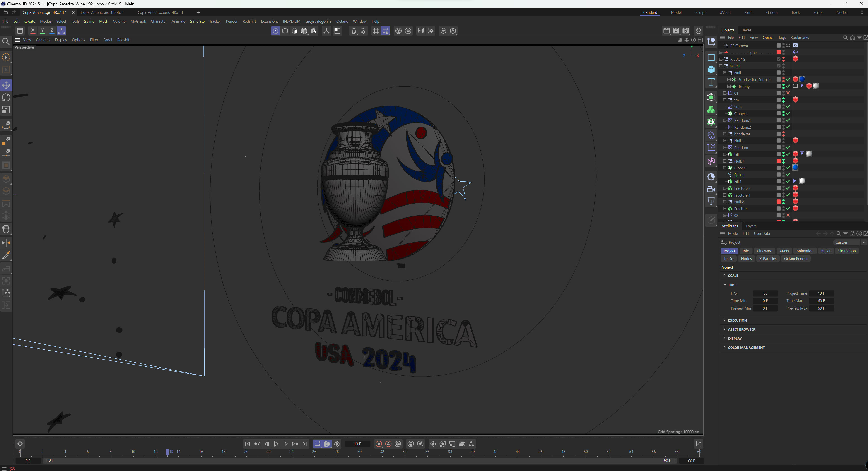Viewport: 868px width, 471px height.
Task: Activate the Scale tool
Action: point(6,110)
